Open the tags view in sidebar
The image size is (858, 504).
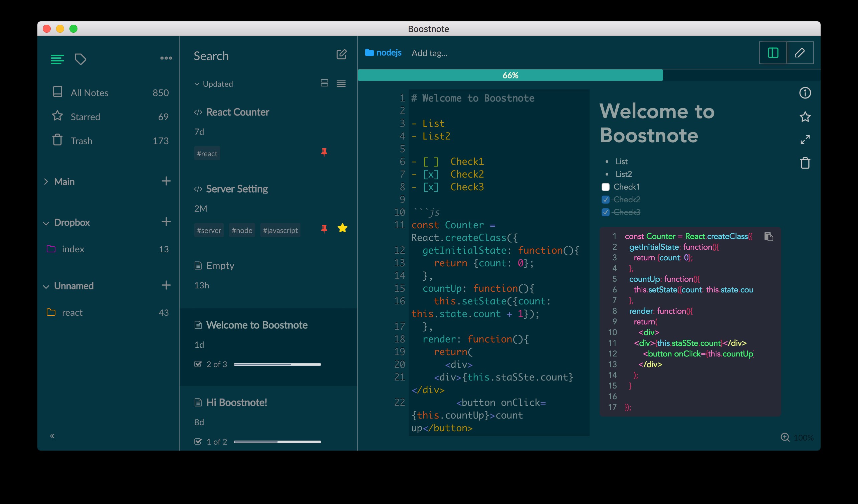point(80,59)
